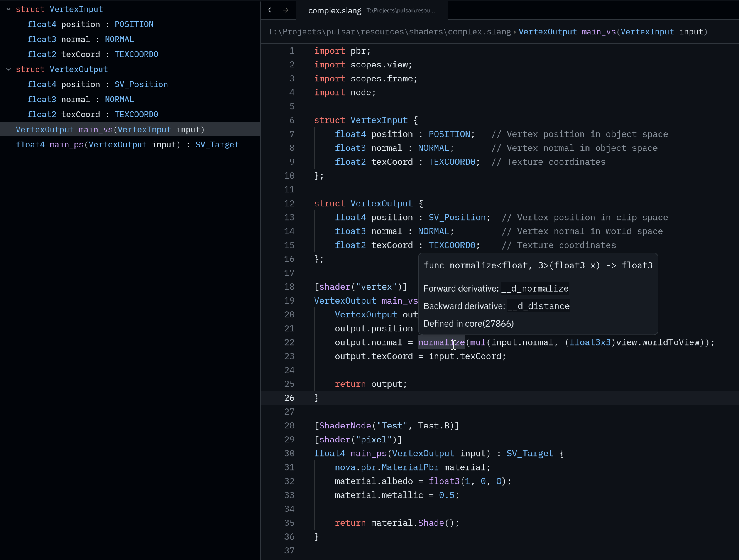Click main_vs breadcrumb symbol
739x560 pixels.
[x=613, y=32]
